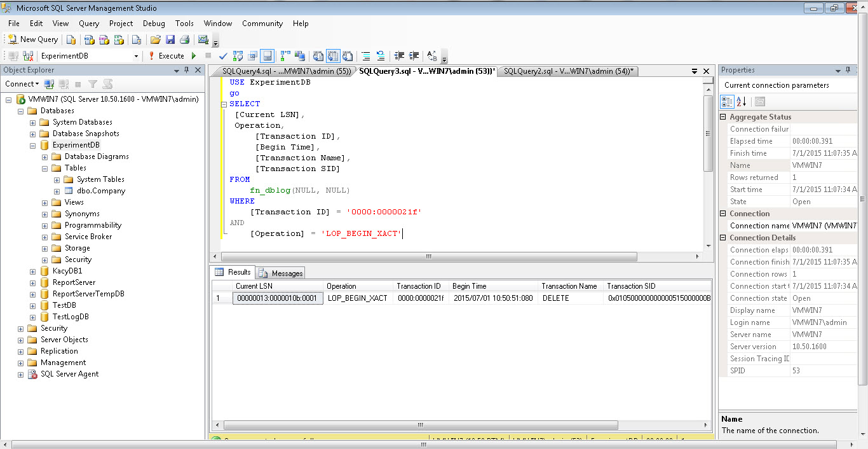Open Analysis Services XMLA Query
The width and height of the screenshot is (868, 449).
[119, 39]
